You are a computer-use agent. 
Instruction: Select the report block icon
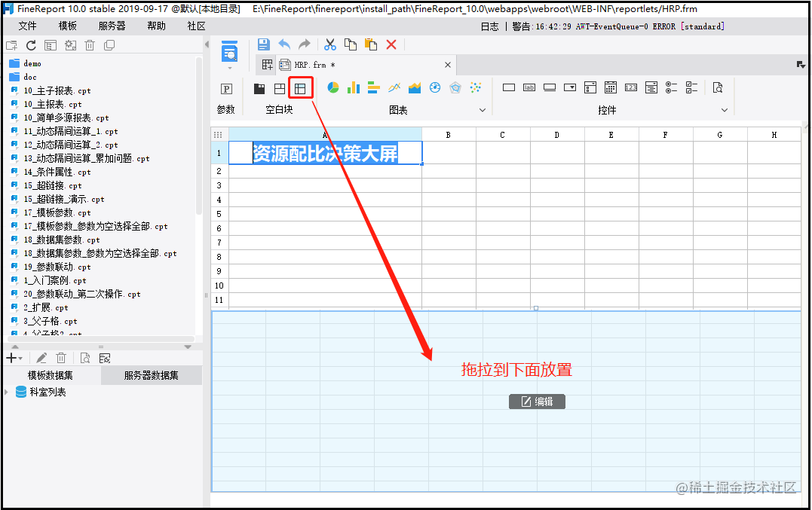tap(300, 88)
